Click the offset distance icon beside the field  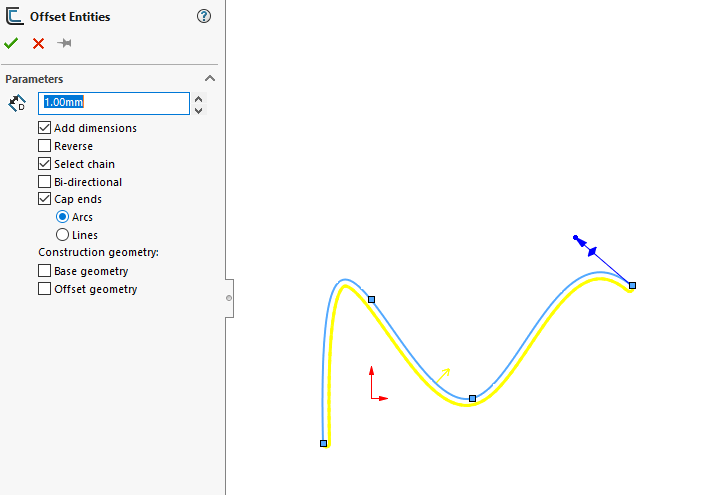[x=18, y=103]
